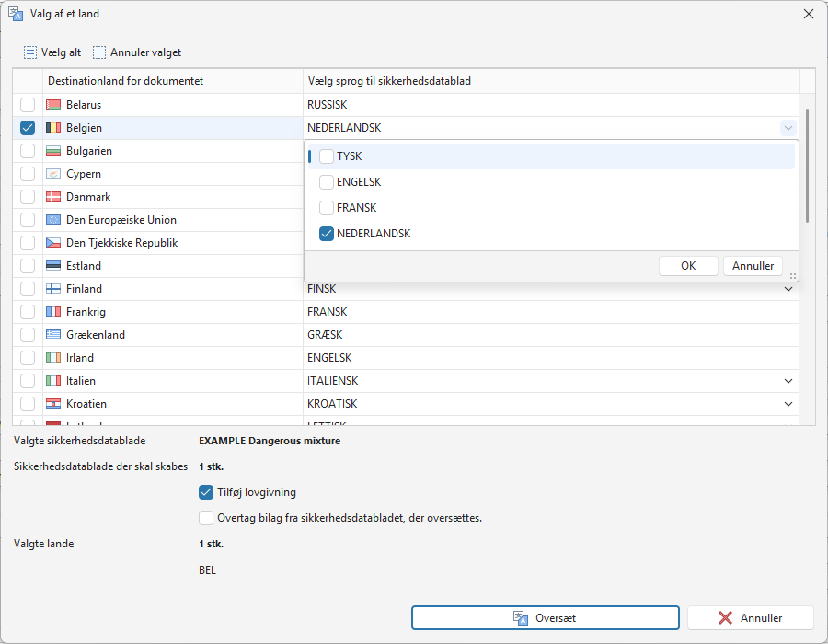Click the Finland flag icon
The height and width of the screenshot is (644, 828).
pyautogui.click(x=53, y=289)
